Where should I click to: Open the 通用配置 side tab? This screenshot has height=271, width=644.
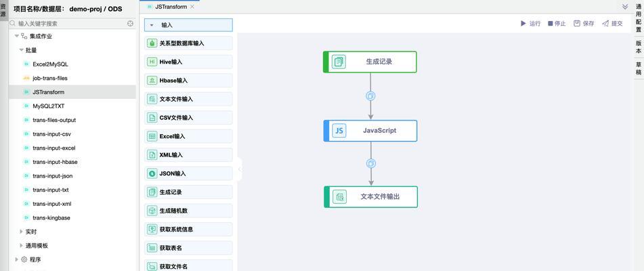(639, 18)
